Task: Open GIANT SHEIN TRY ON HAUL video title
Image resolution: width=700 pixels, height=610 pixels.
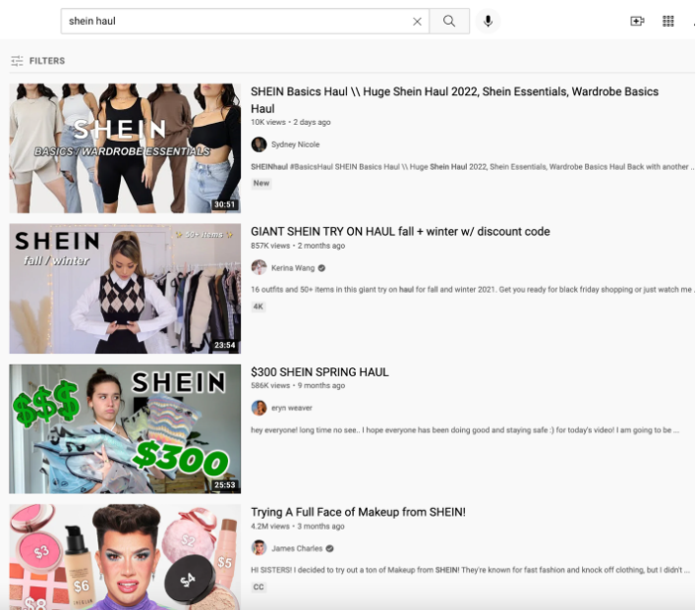Action: 400,231
